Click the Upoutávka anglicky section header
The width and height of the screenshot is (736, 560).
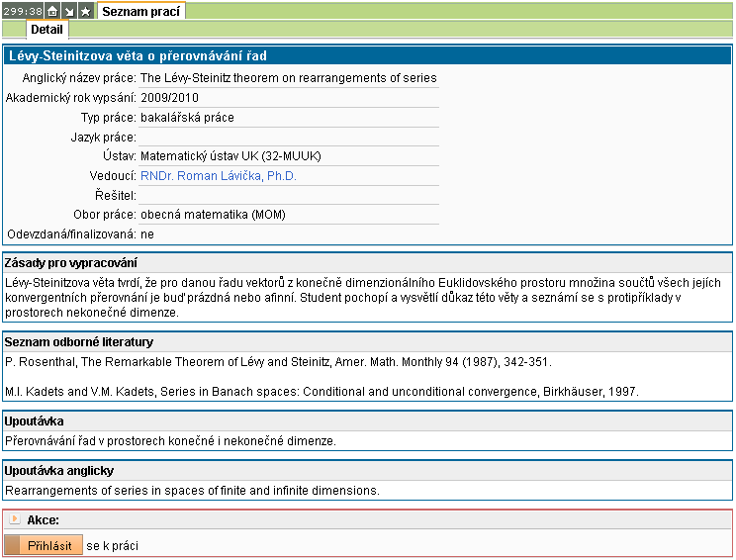[60, 471]
